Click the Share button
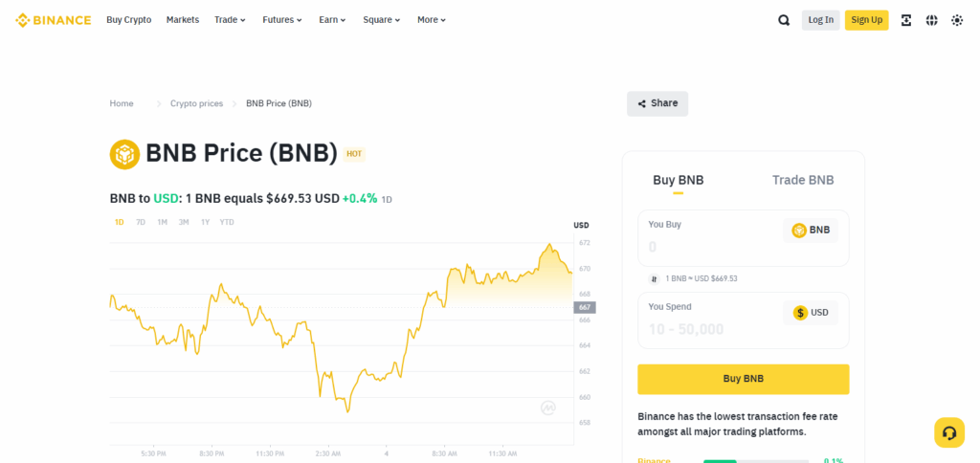The height and width of the screenshot is (463, 980). pos(657,103)
